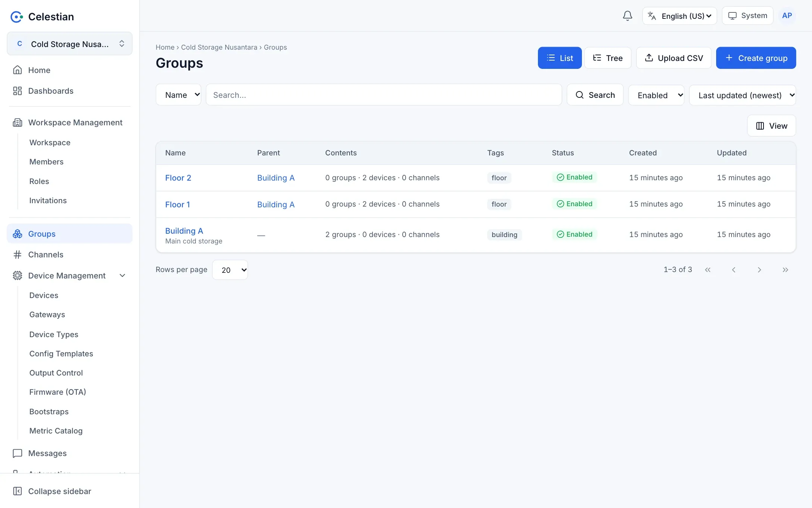Open the notifications bell
812x508 pixels.
point(627,16)
